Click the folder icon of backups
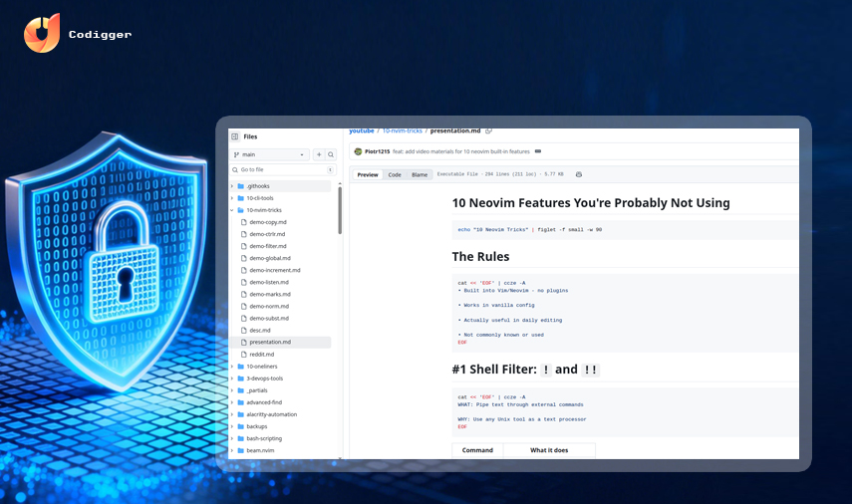The image size is (852, 504). coord(241,426)
